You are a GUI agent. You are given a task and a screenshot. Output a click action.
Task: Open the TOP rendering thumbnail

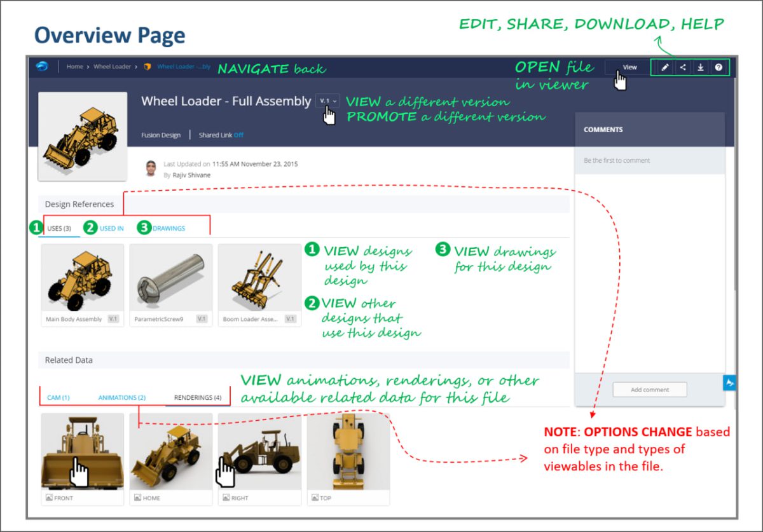point(348,453)
